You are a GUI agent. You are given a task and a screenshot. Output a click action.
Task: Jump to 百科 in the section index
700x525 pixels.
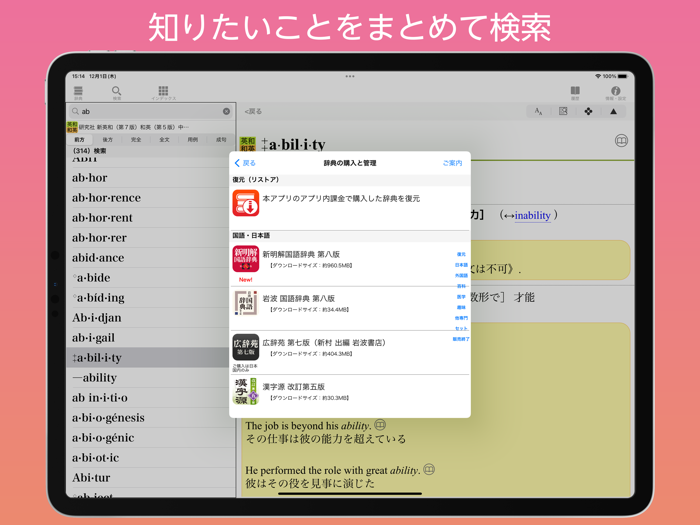click(x=461, y=286)
